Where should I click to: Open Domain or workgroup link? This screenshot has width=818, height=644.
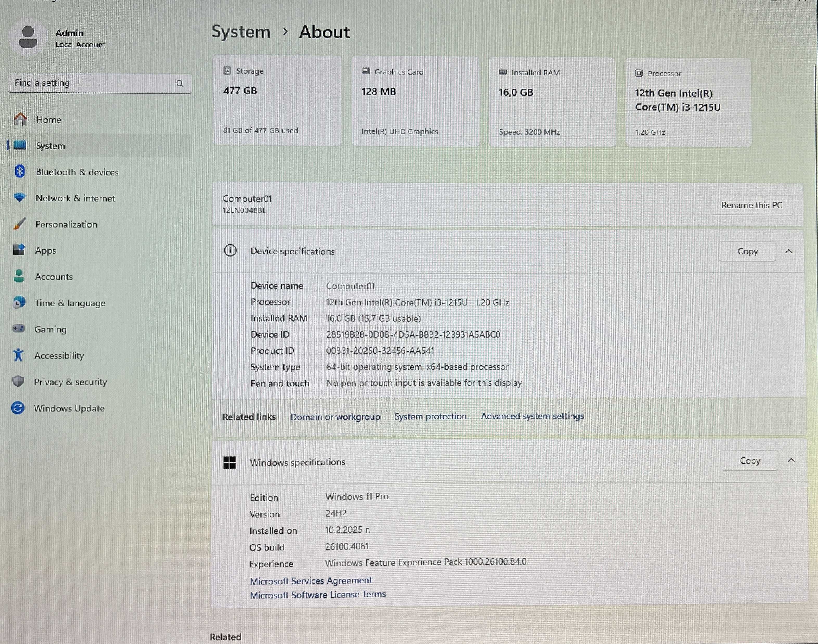pyautogui.click(x=335, y=417)
